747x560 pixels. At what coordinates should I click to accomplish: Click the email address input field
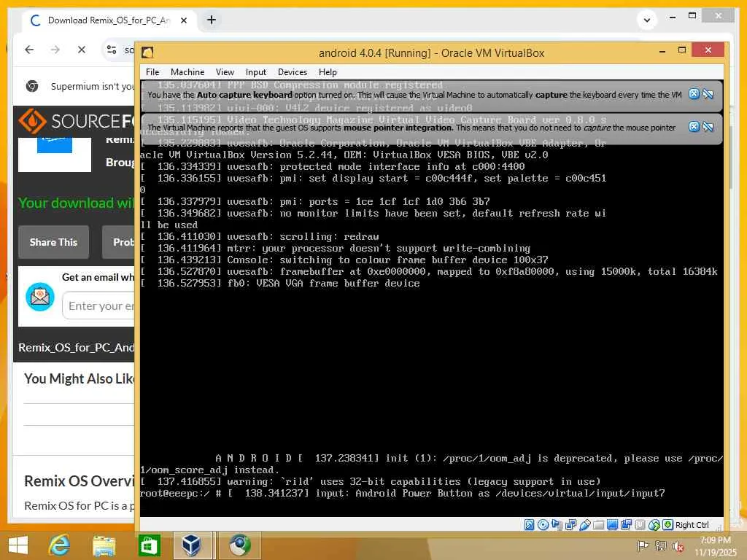point(98,306)
